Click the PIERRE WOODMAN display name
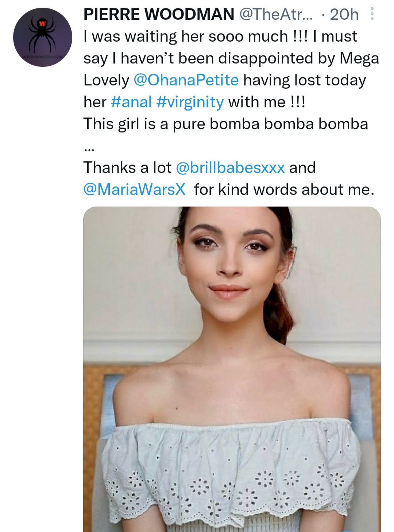This screenshot has height=532, width=394. pyautogui.click(x=159, y=14)
